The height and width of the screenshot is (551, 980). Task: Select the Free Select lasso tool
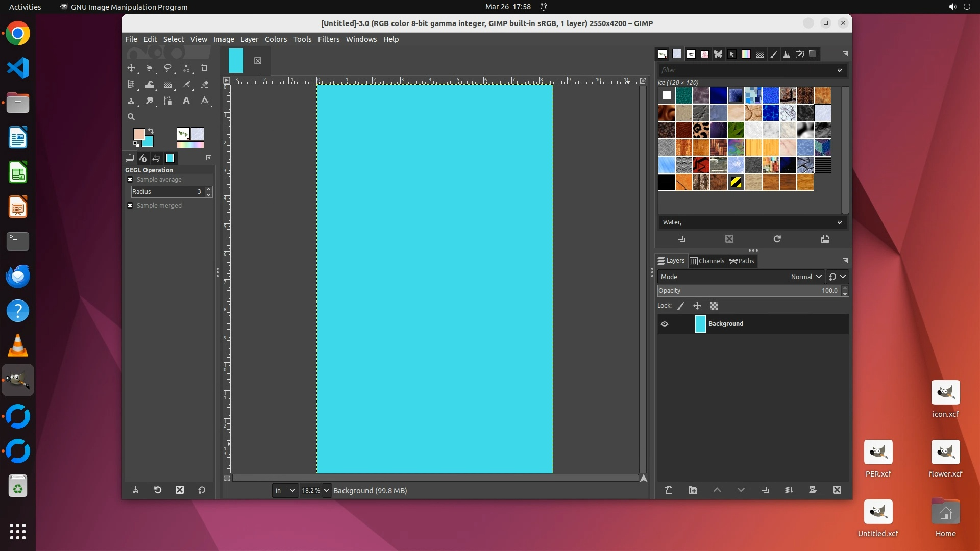[x=167, y=68]
